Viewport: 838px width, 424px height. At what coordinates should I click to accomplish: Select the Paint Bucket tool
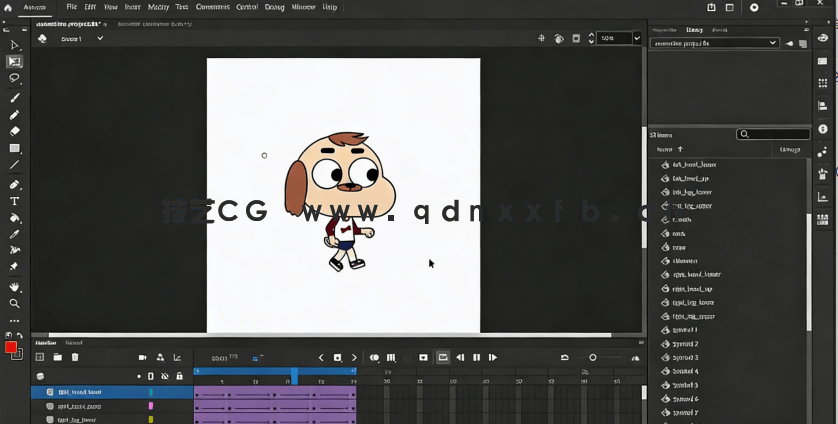click(x=14, y=218)
